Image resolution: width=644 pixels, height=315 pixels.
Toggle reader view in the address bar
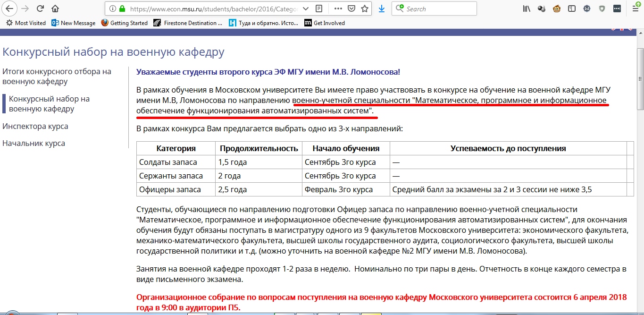319,9
